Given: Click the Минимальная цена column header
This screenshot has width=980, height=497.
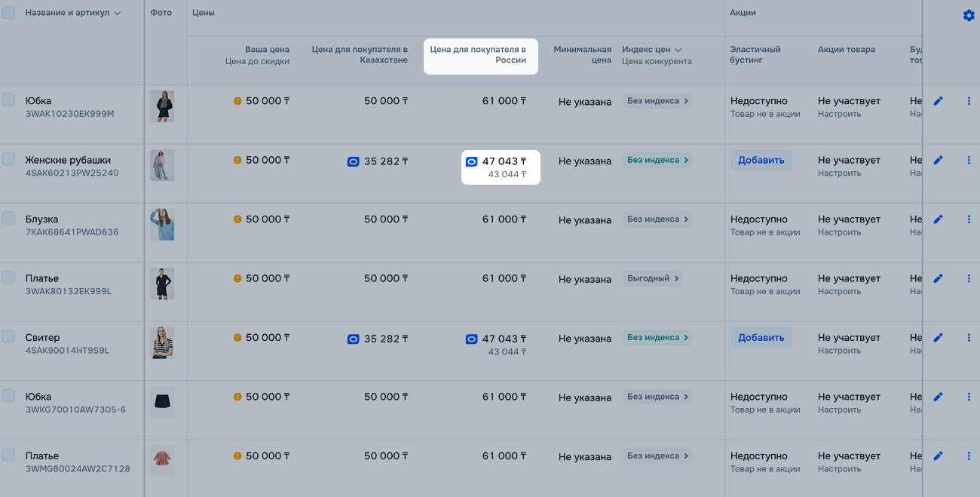Looking at the screenshot, I should [582, 55].
